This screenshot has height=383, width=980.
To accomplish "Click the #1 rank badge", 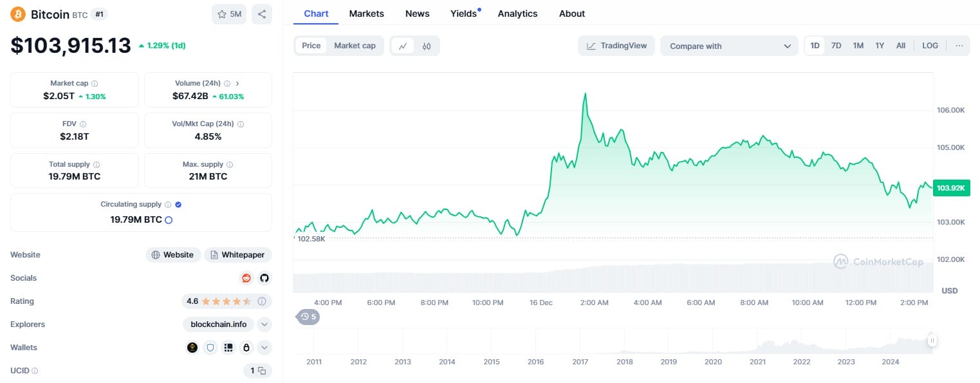I will pyautogui.click(x=99, y=14).
